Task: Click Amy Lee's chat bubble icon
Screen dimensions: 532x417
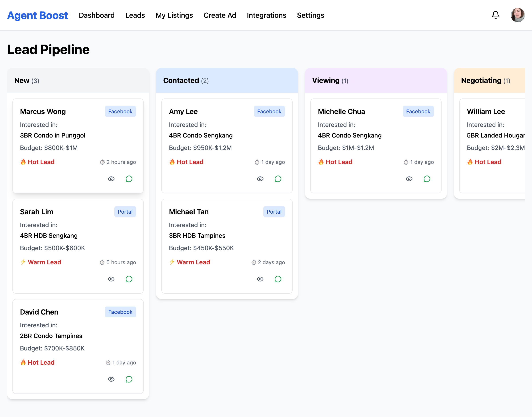Action: click(278, 179)
